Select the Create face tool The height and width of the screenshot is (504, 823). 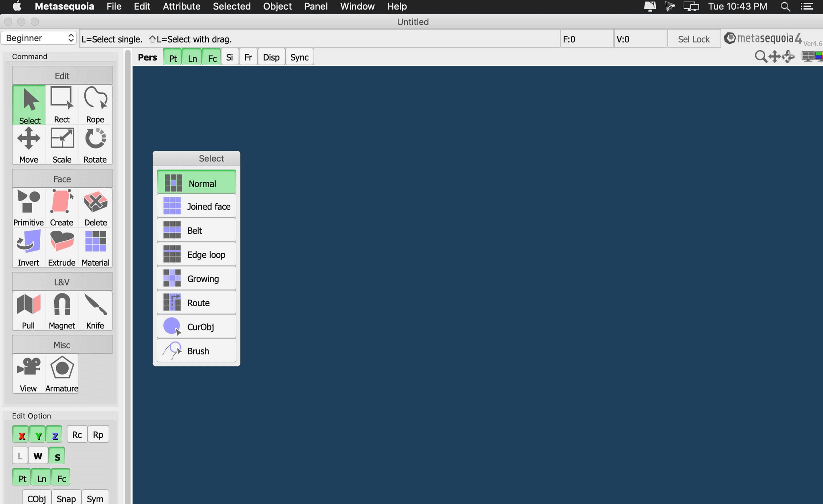click(62, 208)
